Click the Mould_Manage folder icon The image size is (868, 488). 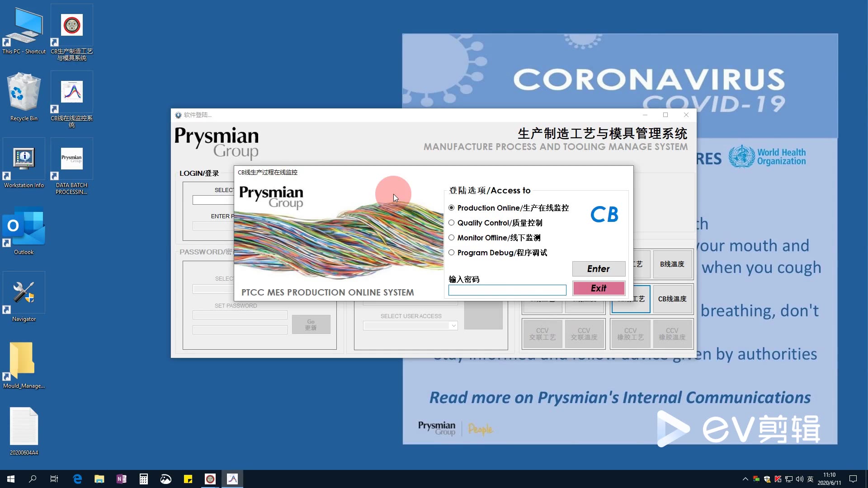pyautogui.click(x=24, y=363)
